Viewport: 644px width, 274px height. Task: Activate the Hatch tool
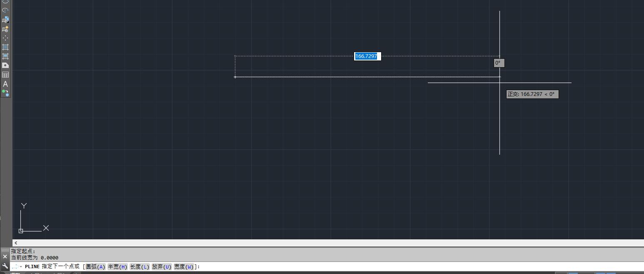coord(5,47)
